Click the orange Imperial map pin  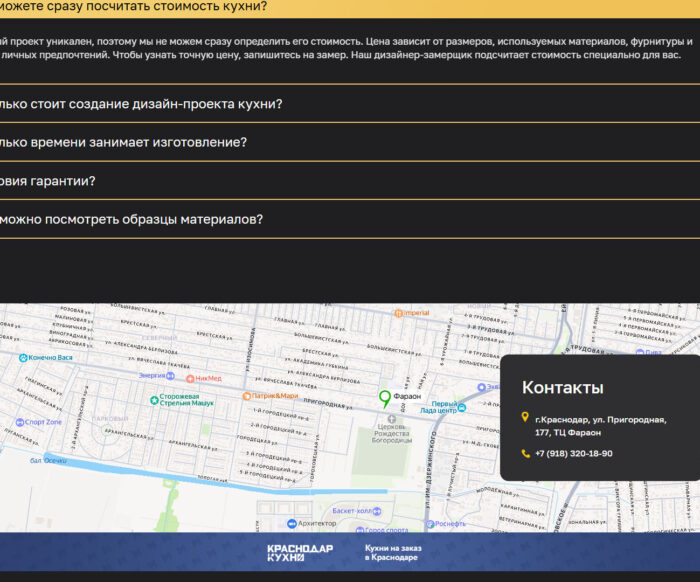(x=398, y=313)
